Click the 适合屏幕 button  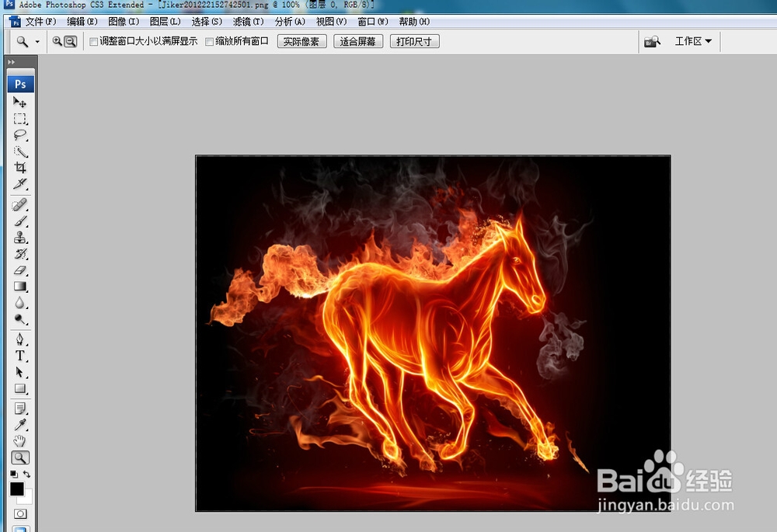tap(358, 42)
